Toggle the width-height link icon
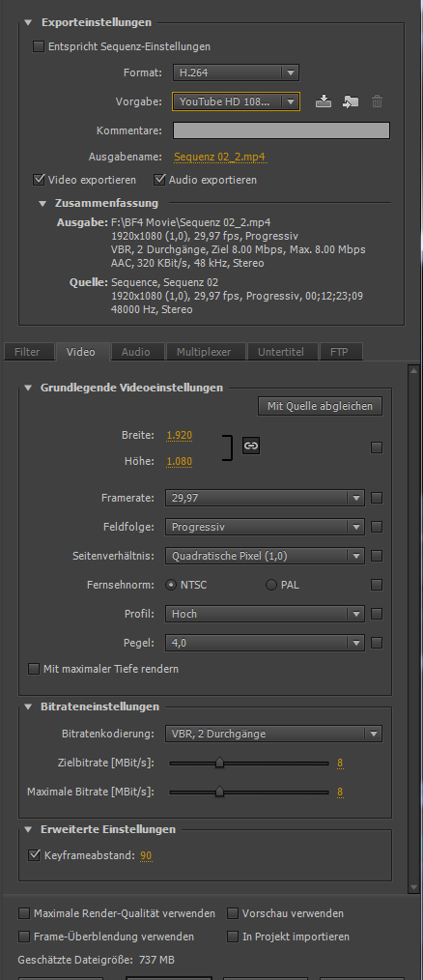 [250, 446]
